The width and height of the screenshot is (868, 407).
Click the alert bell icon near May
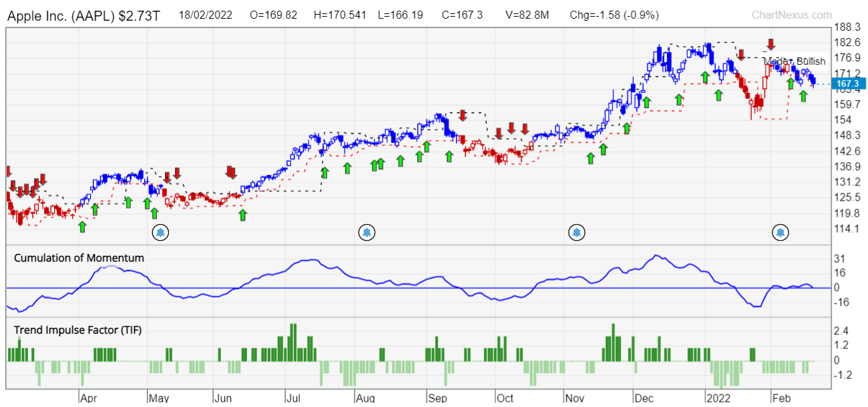tap(160, 232)
